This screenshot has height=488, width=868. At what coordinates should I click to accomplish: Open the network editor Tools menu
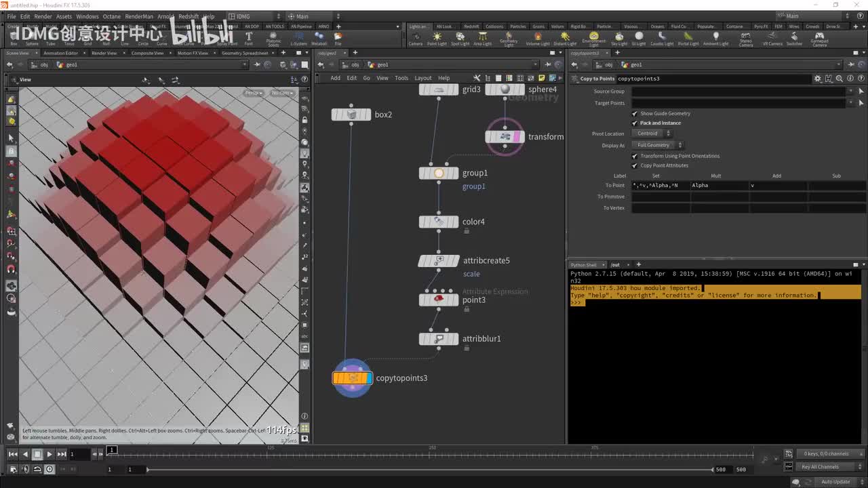(x=401, y=78)
